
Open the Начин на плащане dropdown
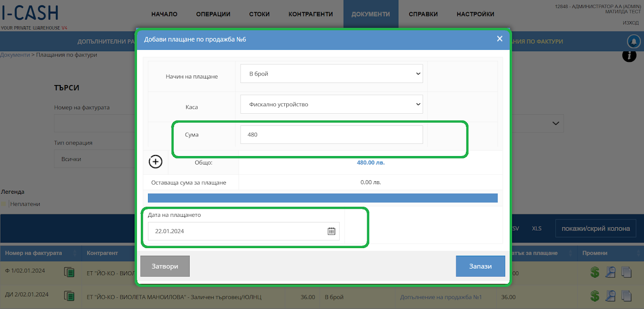click(332, 73)
